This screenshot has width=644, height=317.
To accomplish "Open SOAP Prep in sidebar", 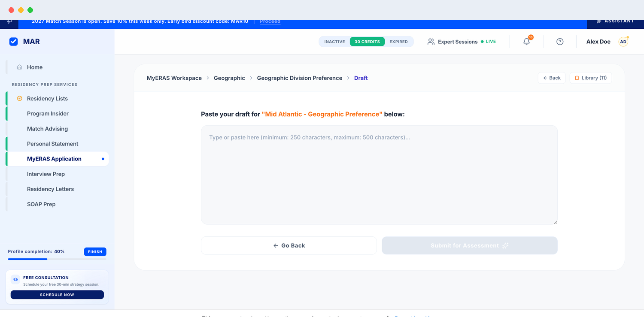I will tap(57, 204).
